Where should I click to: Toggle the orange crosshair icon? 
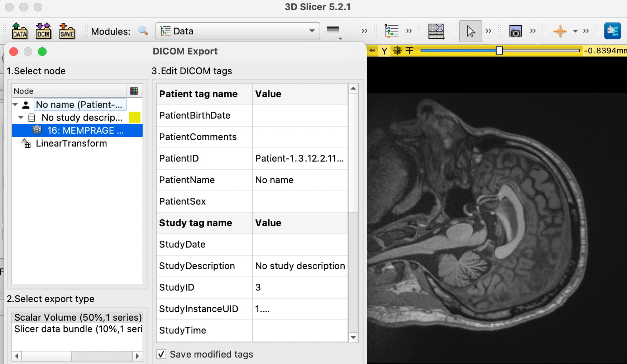[x=560, y=31]
